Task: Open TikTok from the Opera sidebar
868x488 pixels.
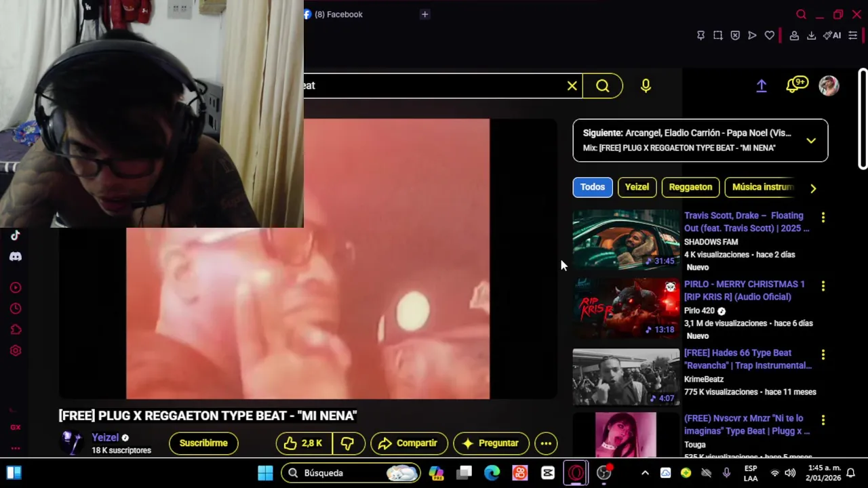Action: [16, 235]
